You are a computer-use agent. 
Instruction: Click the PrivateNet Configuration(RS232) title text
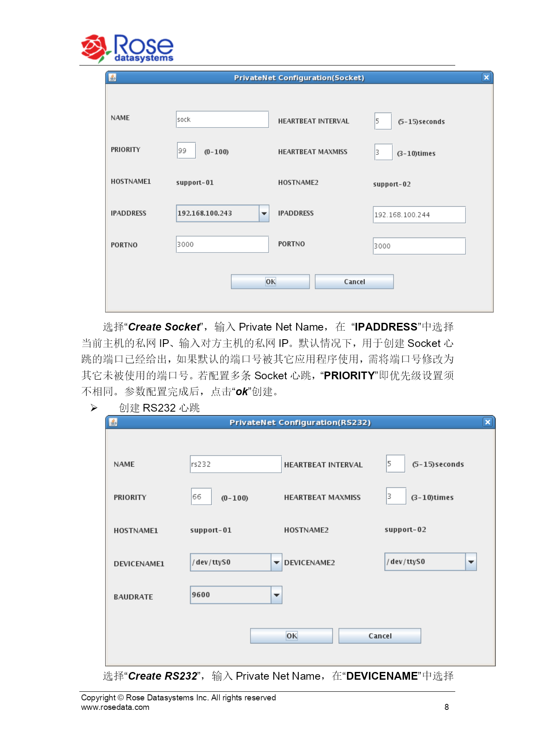(x=300, y=422)
